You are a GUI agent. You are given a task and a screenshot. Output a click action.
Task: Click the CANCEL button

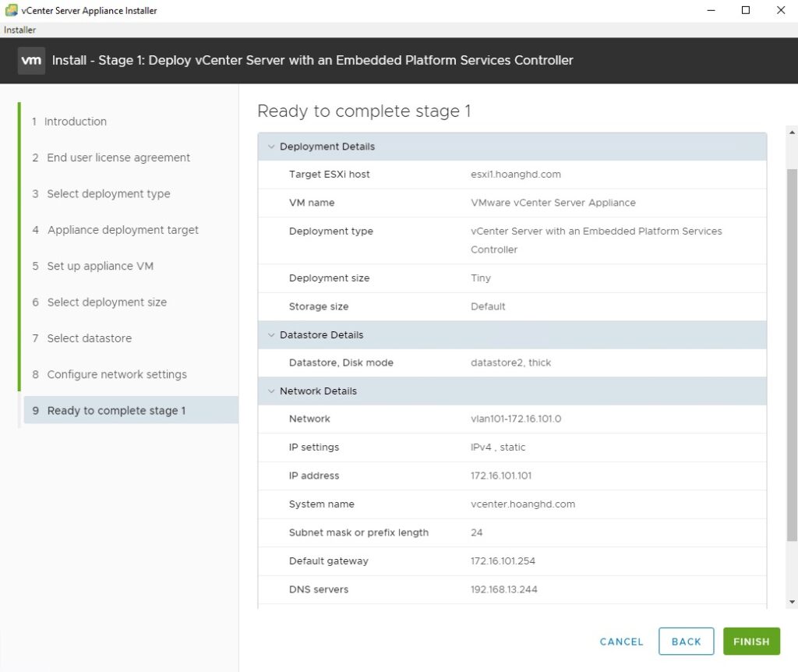pyautogui.click(x=621, y=642)
